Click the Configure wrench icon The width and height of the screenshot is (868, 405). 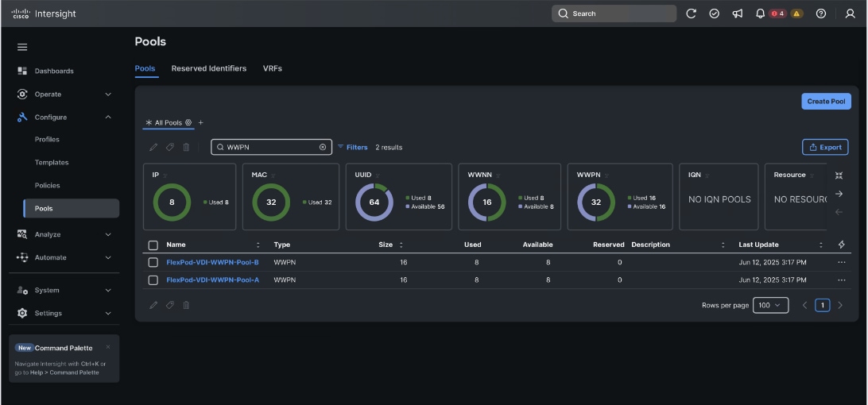(22, 118)
